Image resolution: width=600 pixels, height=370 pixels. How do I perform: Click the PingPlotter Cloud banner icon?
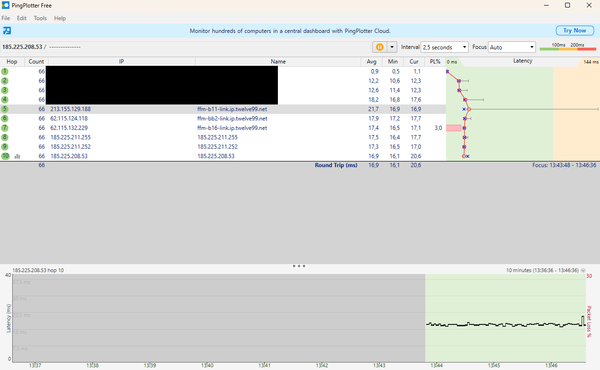coord(7,31)
